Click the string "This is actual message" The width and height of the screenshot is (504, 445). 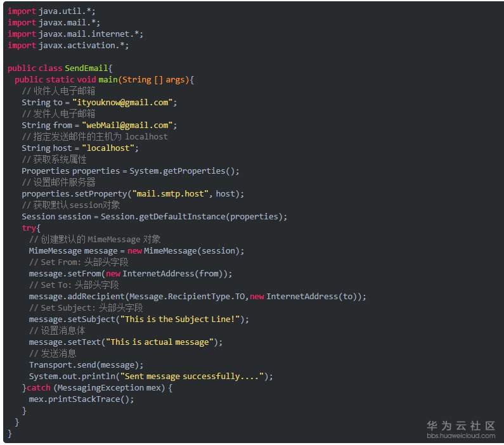point(160,342)
